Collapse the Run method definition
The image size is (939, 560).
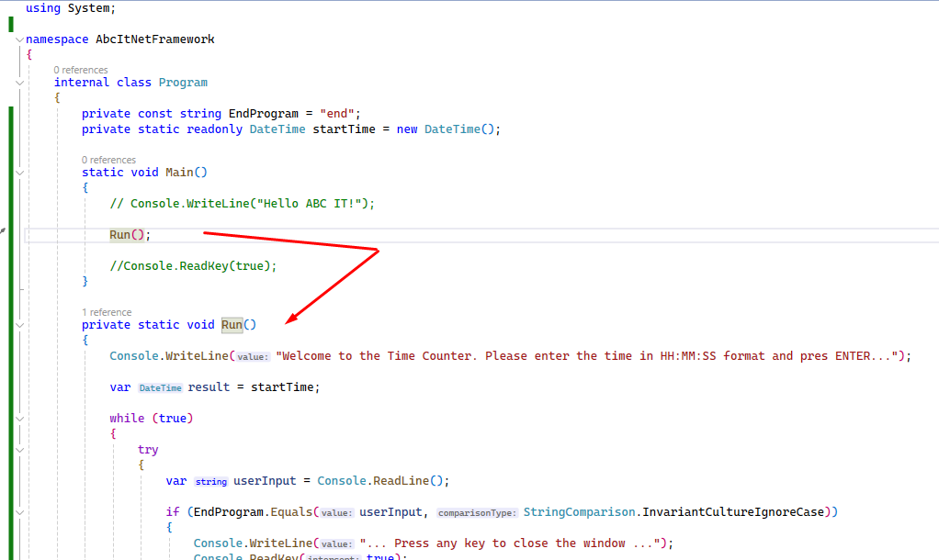point(19,325)
